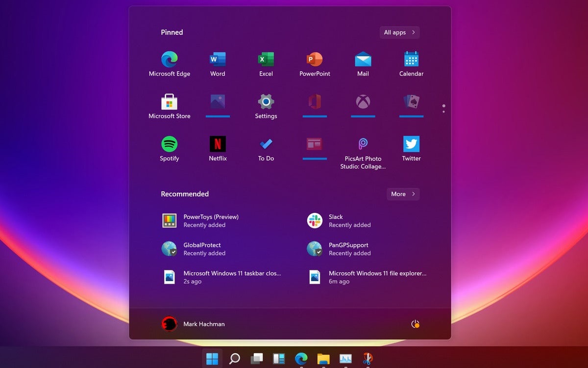588x368 pixels.
Task: Open the downloading Solitaire cards tile
Action: [411, 105]
